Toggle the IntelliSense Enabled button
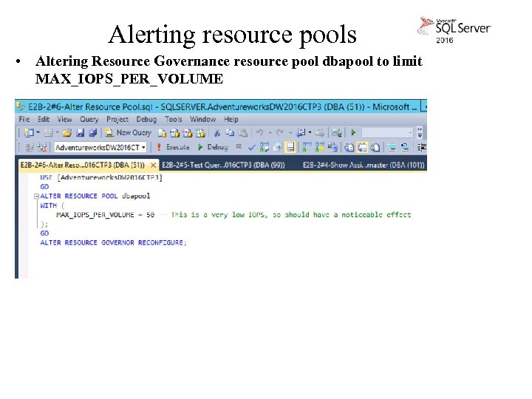The width and height of the screenshot is (532, 399). [290, 147]
